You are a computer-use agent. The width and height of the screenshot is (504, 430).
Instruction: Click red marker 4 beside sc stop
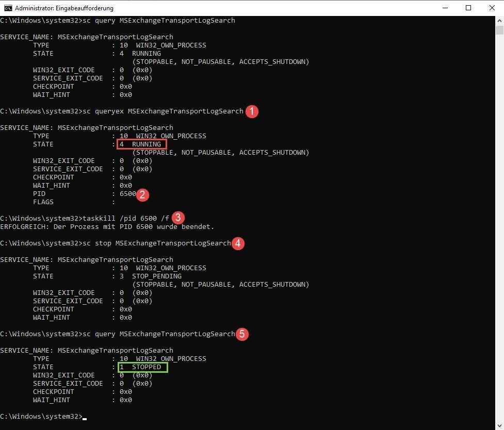pos(238,243)
